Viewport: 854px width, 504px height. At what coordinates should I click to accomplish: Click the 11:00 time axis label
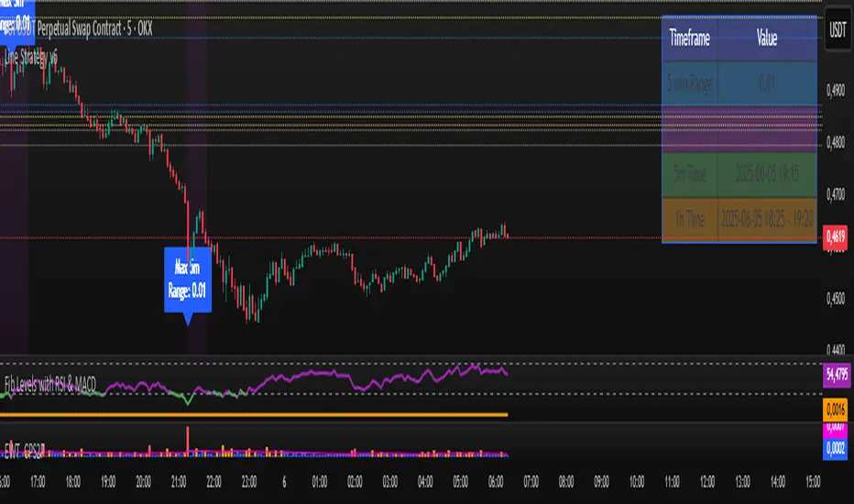point(672,482)
